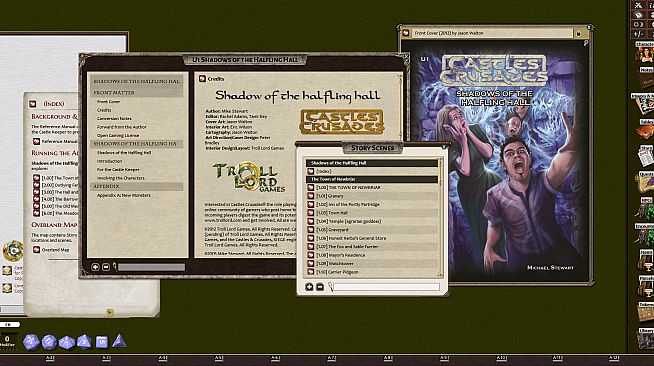The width and height of the screenshot is (654, 366).
Task: Open Conversion Notes in manual contents
Action: [x=114, y=118]
